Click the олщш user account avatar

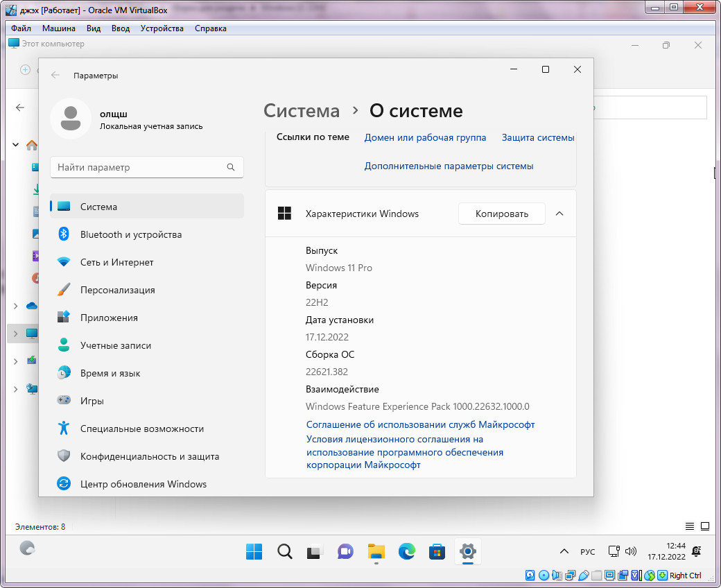(71, 119)
